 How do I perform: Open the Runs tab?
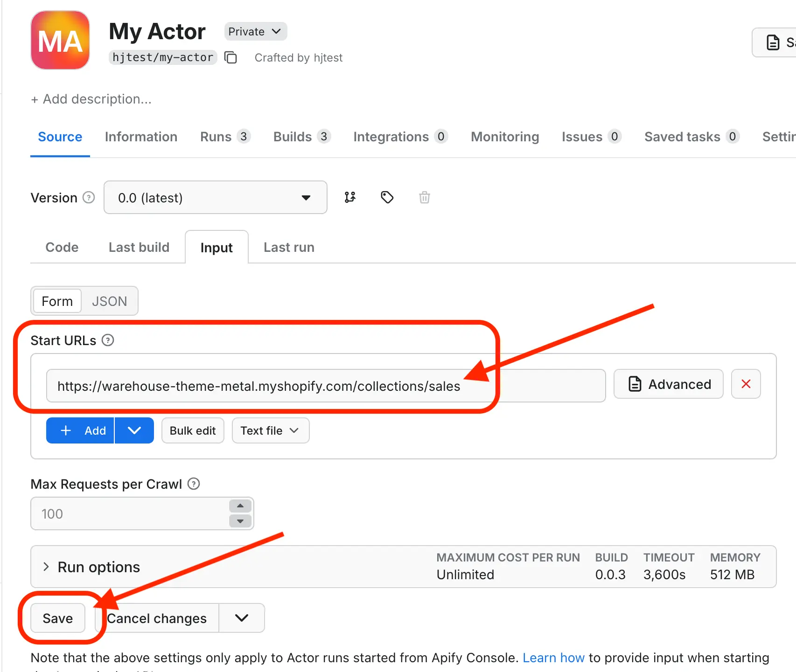click(225, 137)
